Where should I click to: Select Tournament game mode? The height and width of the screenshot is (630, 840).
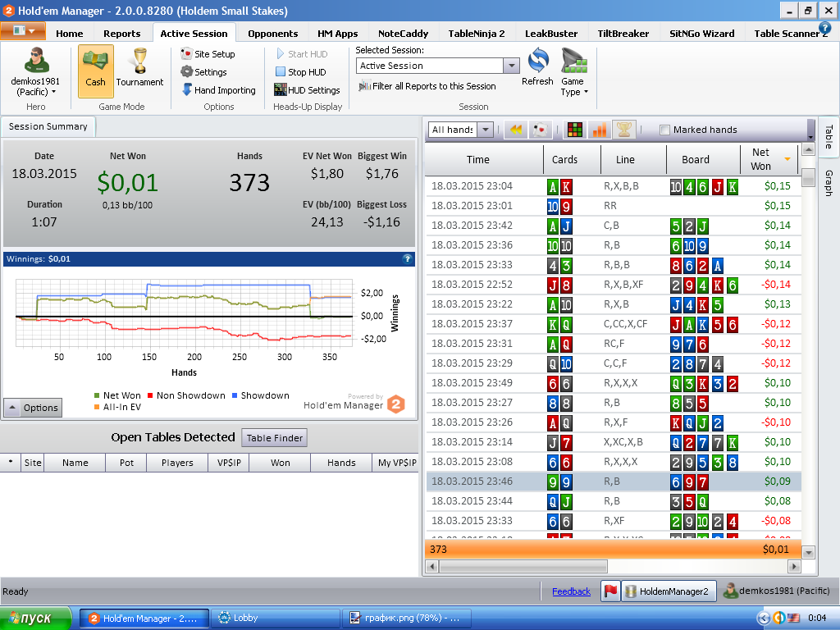139,71
